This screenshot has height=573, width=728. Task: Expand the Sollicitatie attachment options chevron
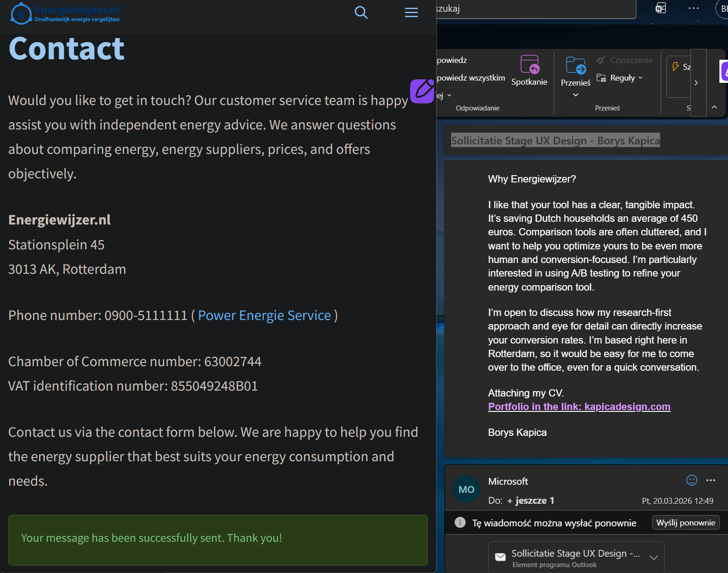653,558
